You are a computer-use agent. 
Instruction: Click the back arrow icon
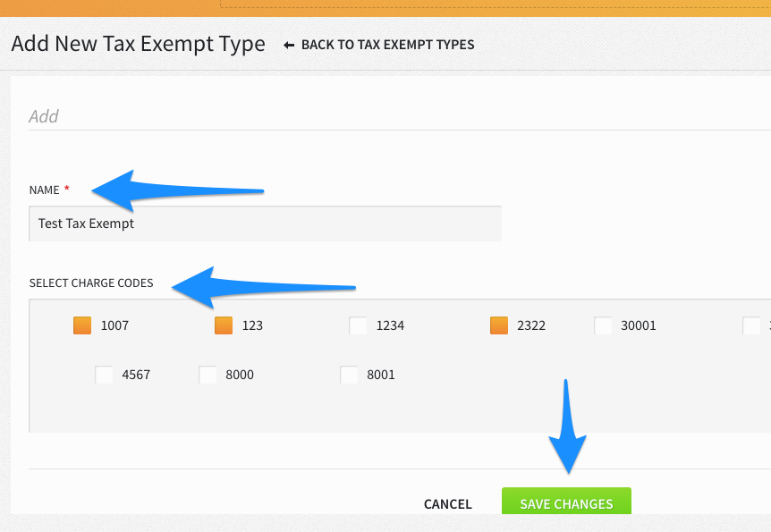pyautogui.click(x=287, y=44)
